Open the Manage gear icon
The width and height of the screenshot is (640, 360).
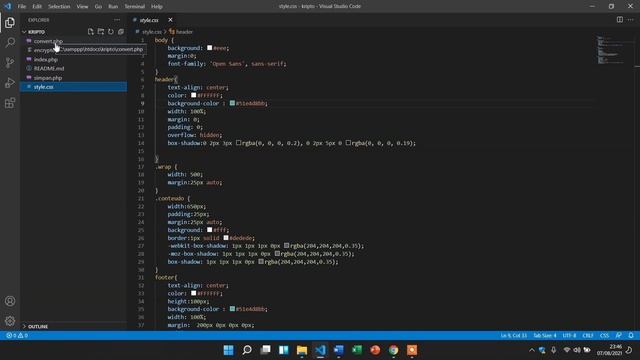coord(10,321)
